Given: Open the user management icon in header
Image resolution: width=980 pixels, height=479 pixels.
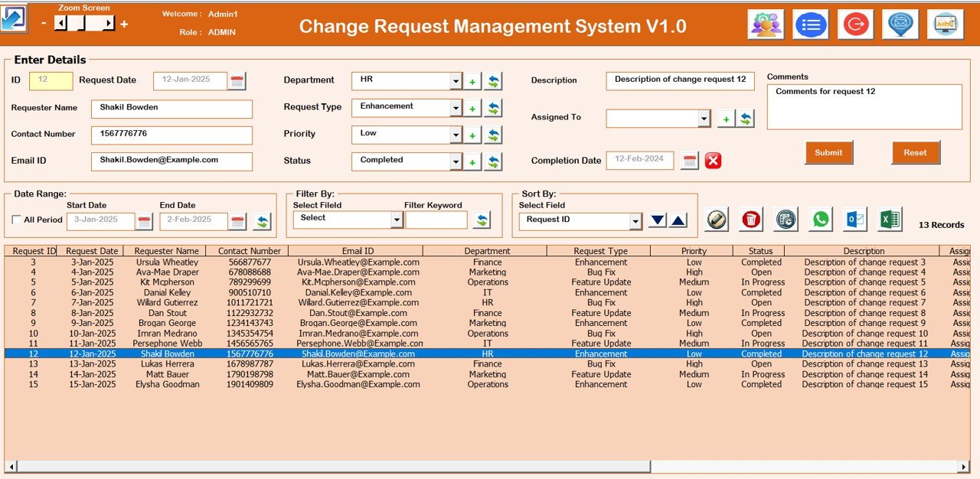Looking at the screenshot, I should 766,24.
